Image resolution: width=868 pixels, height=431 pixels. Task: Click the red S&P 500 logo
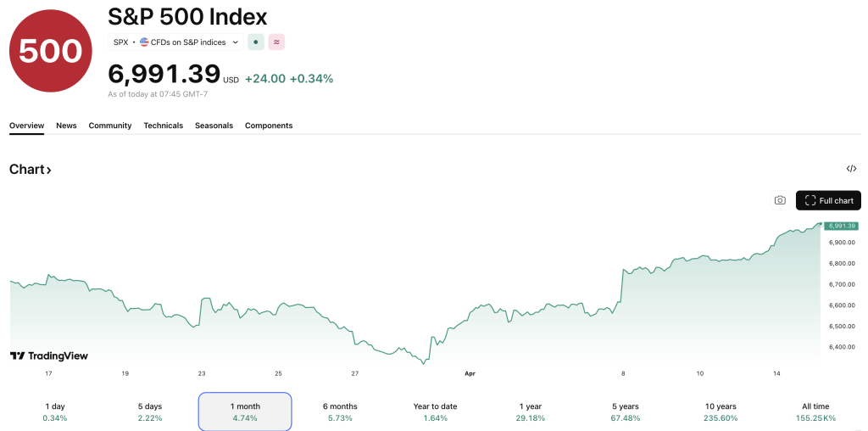[x=50, y=51]
